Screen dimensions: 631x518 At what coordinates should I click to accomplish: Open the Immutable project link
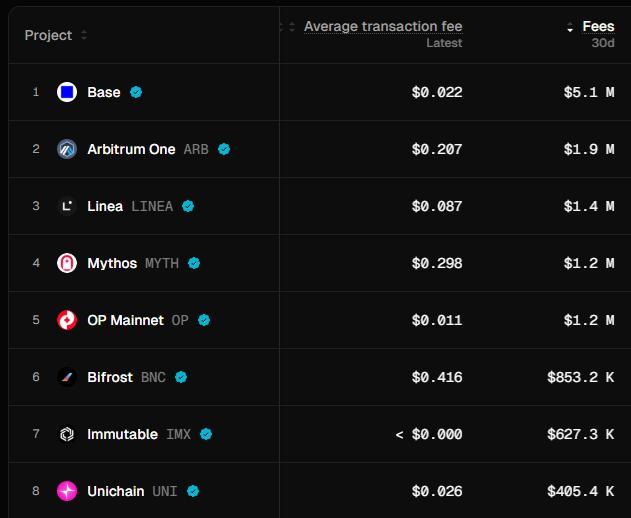(122, 434)
